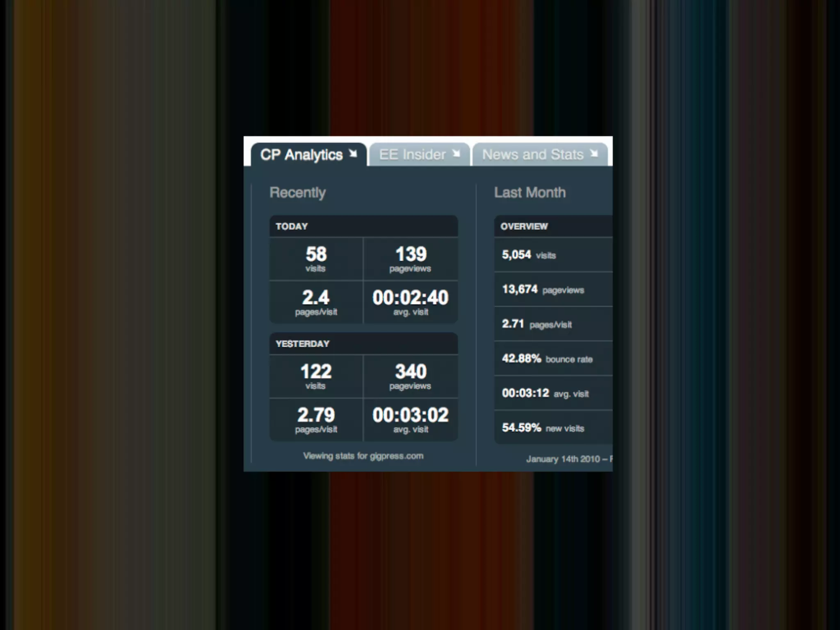This screenshot has width=840, height=630.
Task: Click the arrow icon on EE Insider tab
Action: click(x=456, y=154)
